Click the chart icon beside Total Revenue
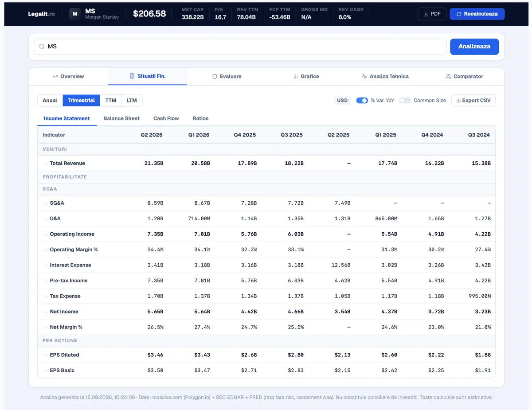532x410 pixels. pyautogui.click(x=45, y=164)
